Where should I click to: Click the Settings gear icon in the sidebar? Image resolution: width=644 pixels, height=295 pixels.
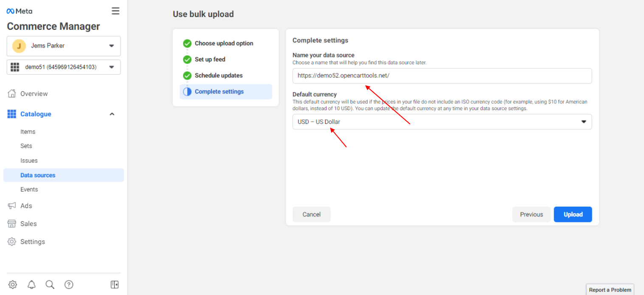12,241
